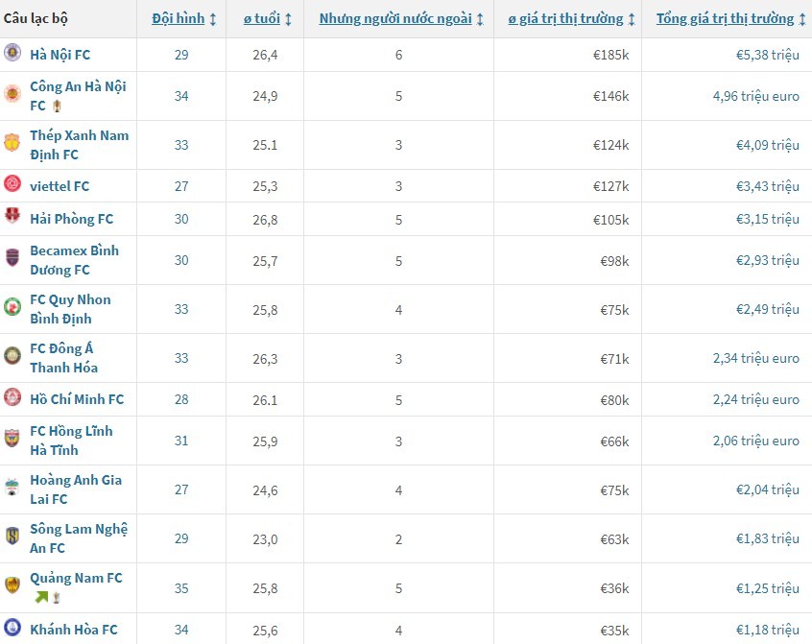
Task: Open Hà Nội FC squad size 29 link
Action: pyautogui.click(x=181, y=55)
